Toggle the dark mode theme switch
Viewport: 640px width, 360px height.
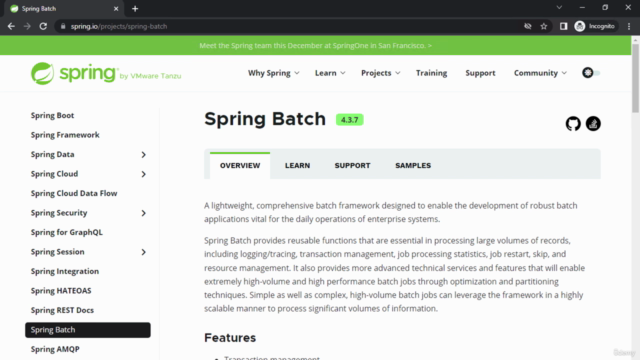coord(591,73)
